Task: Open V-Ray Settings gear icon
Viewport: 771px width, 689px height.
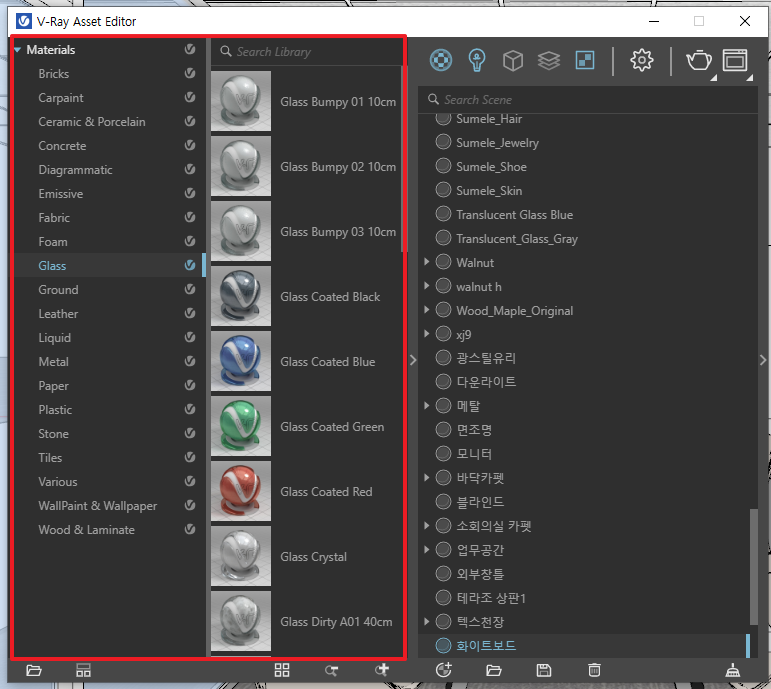Action: pyautogui.click(x=642, y=60)
